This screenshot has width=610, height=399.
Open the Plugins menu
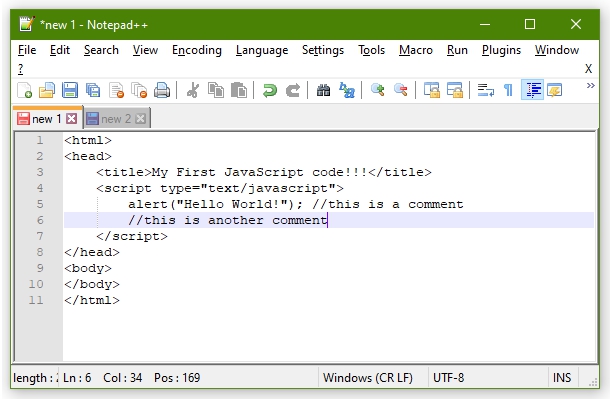click(x=501, y=50)
